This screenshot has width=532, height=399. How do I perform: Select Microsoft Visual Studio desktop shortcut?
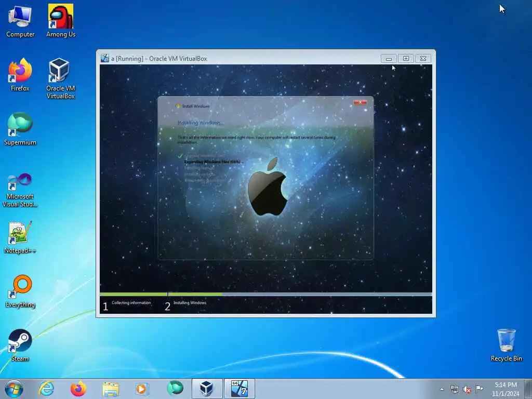click(x=20, y=190)
